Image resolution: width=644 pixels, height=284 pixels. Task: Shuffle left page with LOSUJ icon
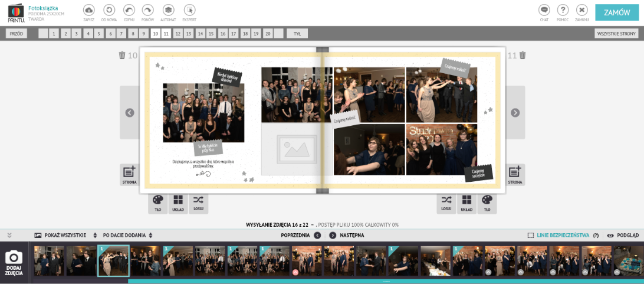pos(198,204)
